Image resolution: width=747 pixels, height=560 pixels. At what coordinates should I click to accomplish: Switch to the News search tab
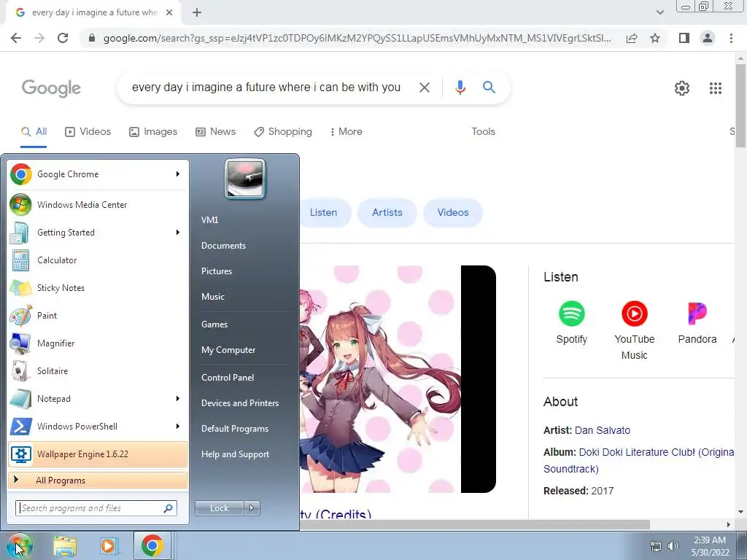[x=216, y=131]
